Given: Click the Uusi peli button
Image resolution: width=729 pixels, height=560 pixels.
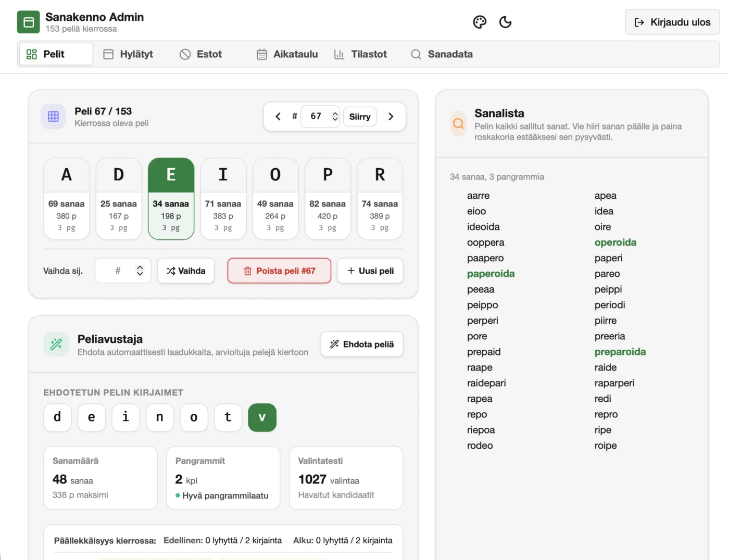Looking at the screenshot, I should coord(370,271).
